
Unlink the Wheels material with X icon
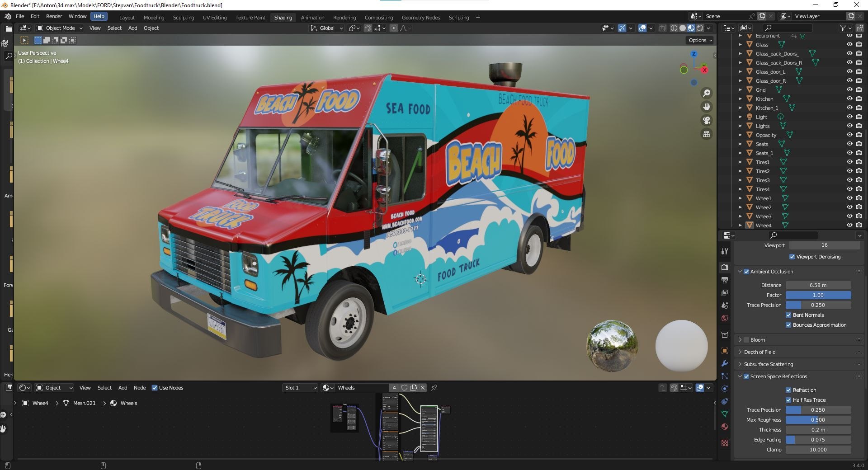pyautogui.click(x=423, y=388)
